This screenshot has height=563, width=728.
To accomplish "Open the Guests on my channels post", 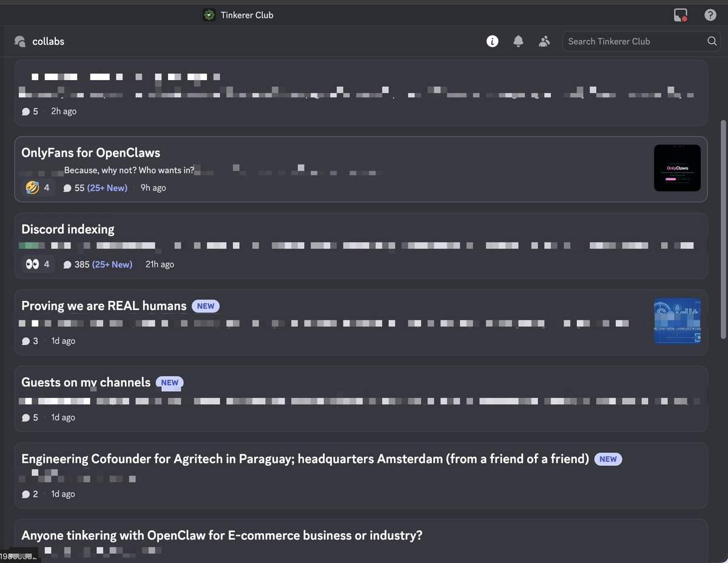I will click(361, 399).
